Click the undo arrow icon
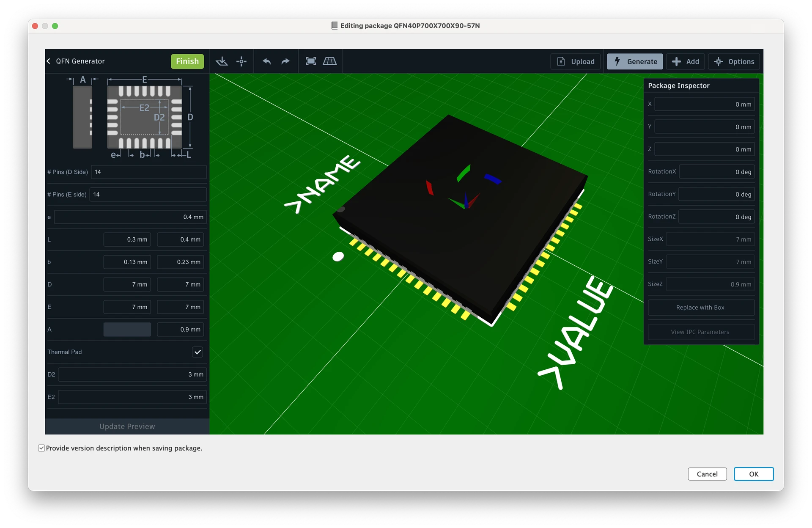This screenshot has height=528, width=812. tap(266, 61)
